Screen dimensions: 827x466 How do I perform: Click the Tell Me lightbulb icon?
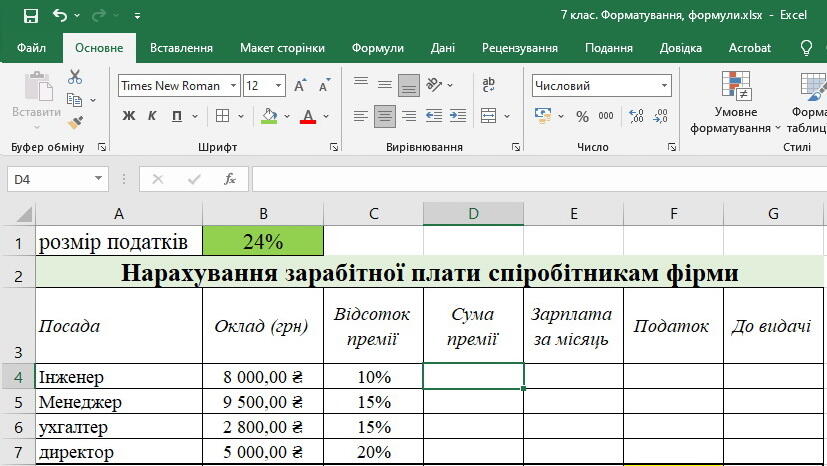tap(806, 48)
